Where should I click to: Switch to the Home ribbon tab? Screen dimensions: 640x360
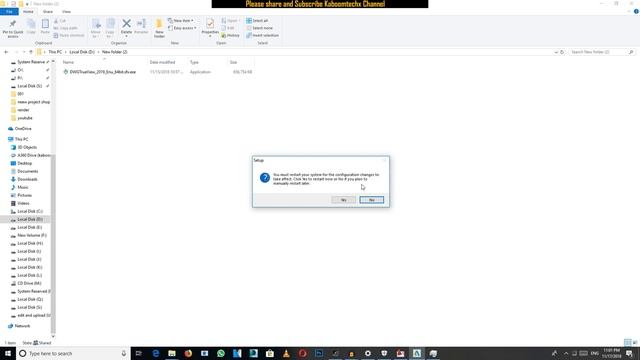[x=28, y=11]
